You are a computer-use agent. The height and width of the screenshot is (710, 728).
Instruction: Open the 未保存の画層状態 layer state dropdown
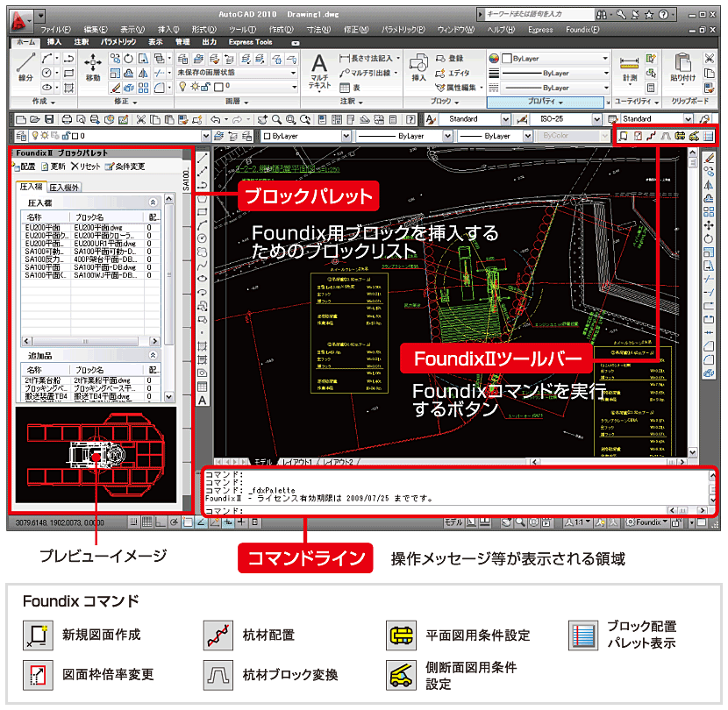[x=237, y=73]
